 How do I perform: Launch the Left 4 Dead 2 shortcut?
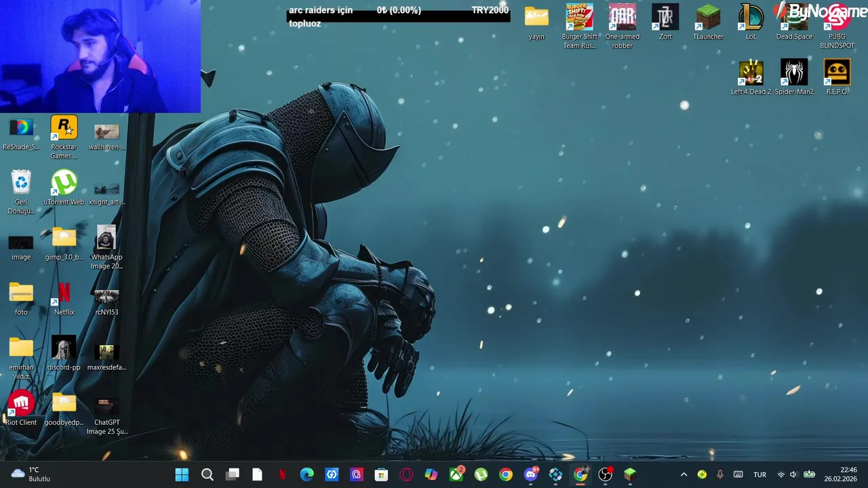(x=751, y=77)
